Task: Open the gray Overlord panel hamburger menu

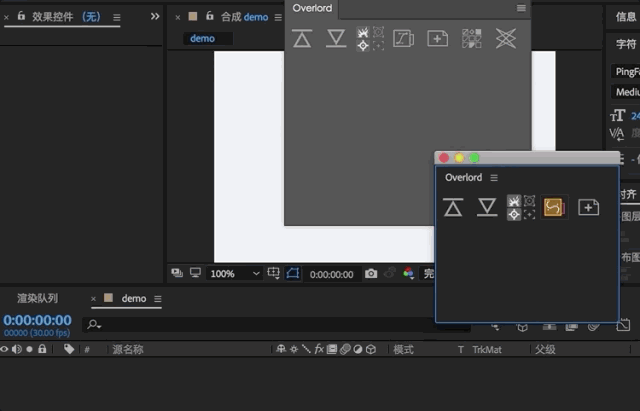Action: coord(521,8)
